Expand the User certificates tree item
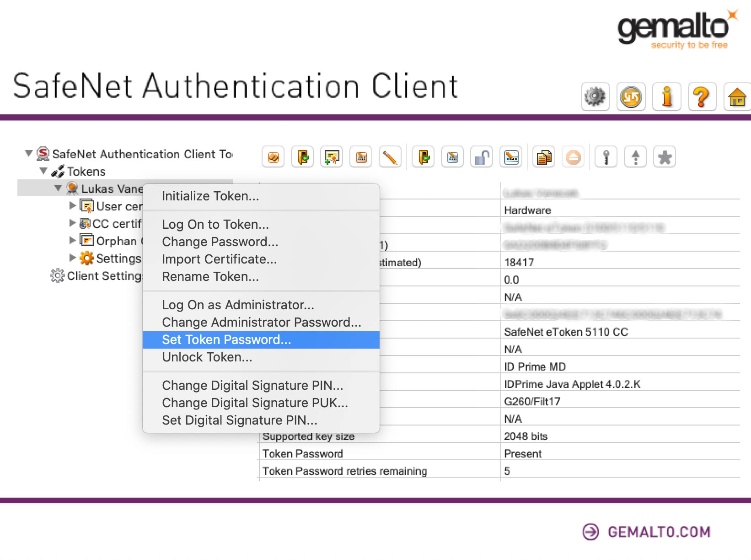Screen dimensions: 751x560 (73, 206)
